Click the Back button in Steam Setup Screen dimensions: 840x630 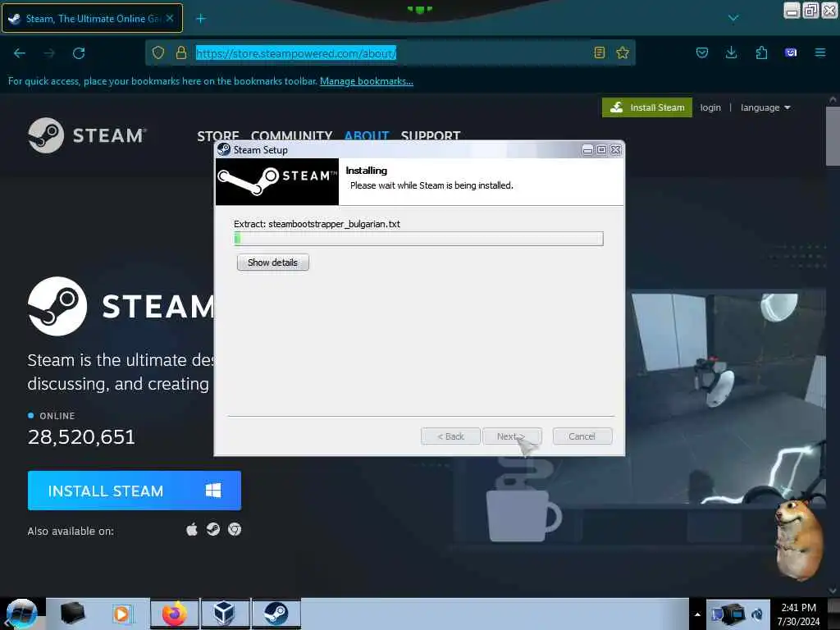coord(450,436)
